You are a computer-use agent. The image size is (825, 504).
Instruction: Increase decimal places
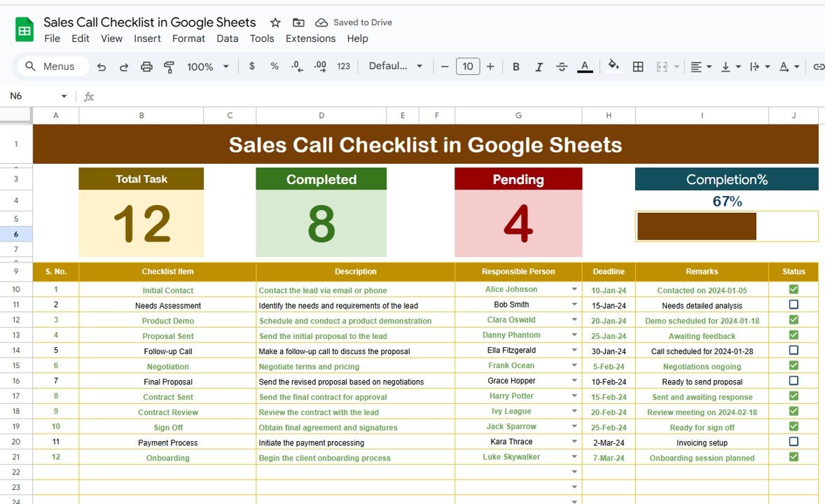320,66
